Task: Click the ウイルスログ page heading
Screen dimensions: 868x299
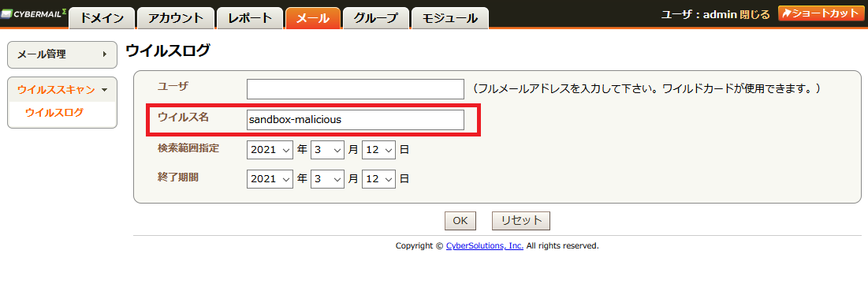Action: click(x=168, y=51)
